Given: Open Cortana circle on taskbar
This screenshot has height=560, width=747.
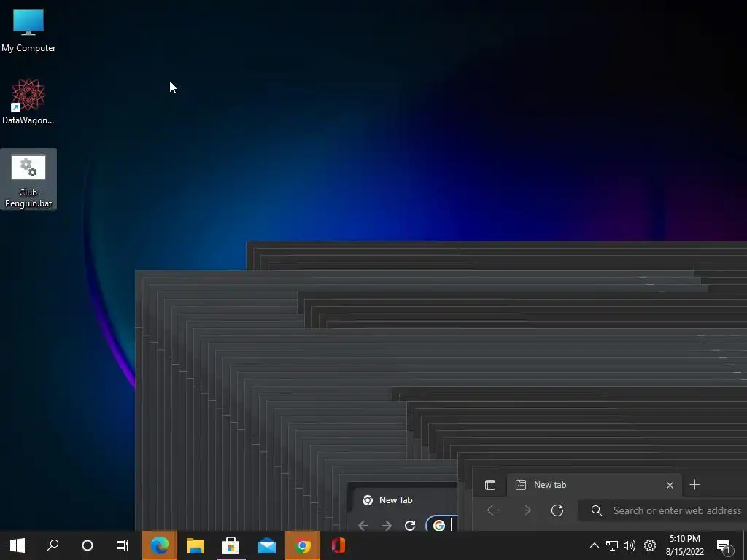Looking at the screenshot, I should [88, 545].
